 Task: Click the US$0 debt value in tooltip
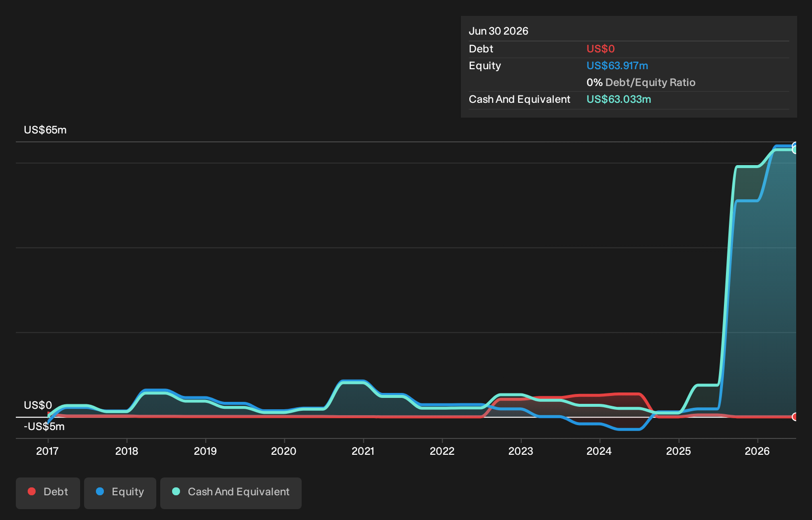pyautogui.click(x=600, y=49)
